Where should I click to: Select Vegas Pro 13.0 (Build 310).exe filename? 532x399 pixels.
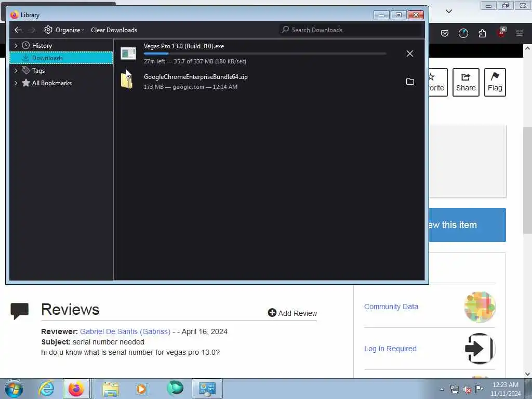184,46
